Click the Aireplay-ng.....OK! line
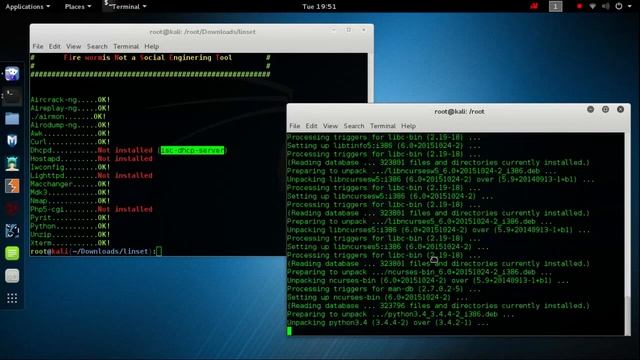640x360 pixels. tap(70, 108)
